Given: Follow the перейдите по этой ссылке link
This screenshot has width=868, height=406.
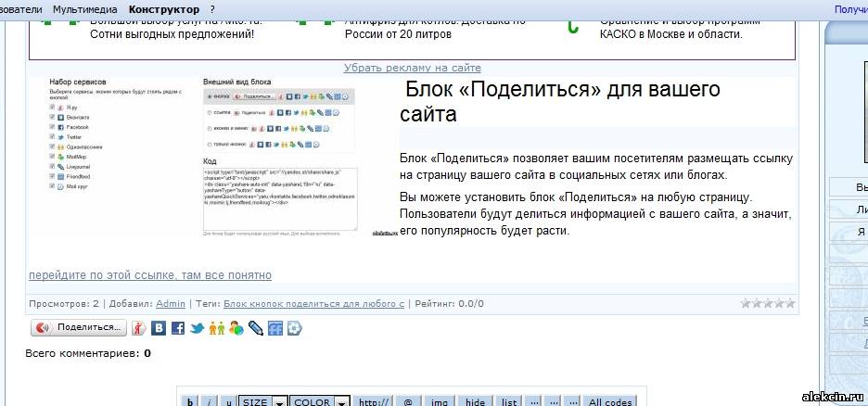Looking at the screenshot, I should [x=150, y=275].
